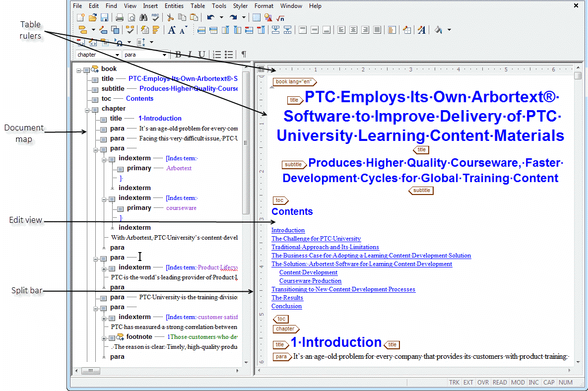Click Document map vertical scrollbar thumb

(246, 142)
